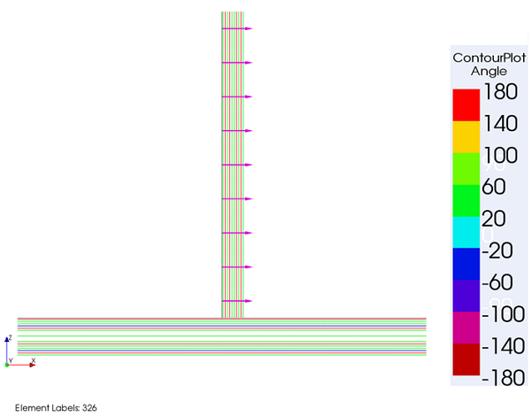Image resolution: width=532 pixels, height=417 pixels.
Task: Click the dark red -140 to -180 swatch
Action: tap(466, 359)
